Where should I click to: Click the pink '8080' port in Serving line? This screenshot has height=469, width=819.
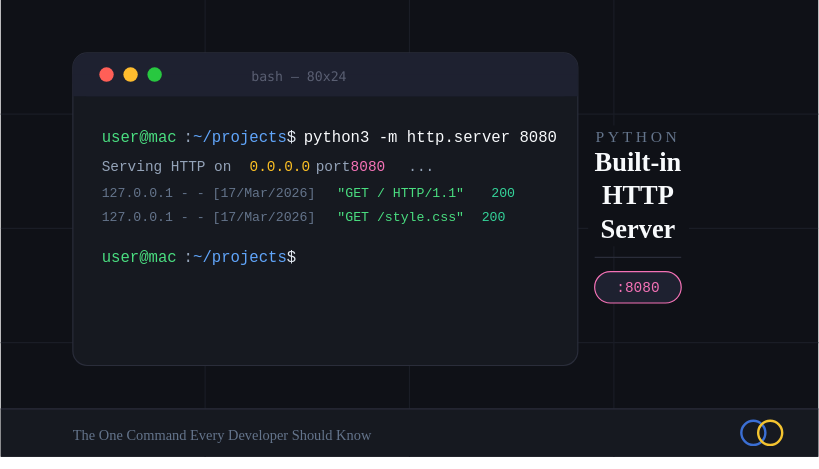point(368,167)
